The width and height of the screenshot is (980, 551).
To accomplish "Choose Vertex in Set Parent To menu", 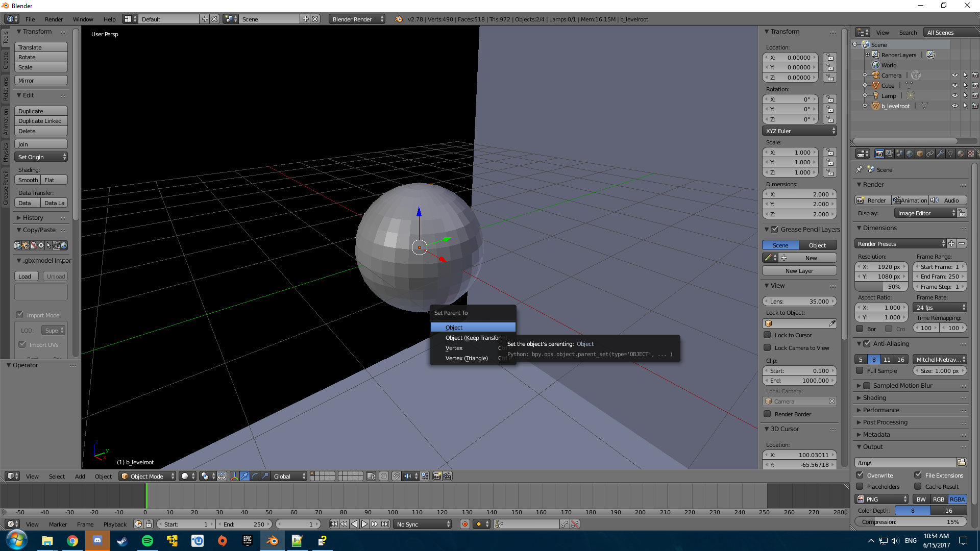I will [x=454, y=348].
